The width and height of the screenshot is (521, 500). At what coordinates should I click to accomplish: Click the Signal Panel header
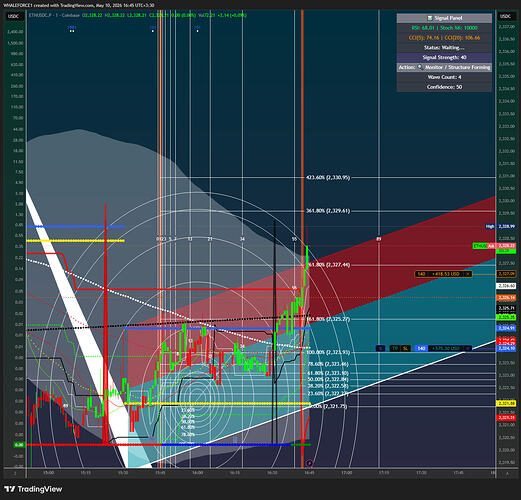point(444,18)
